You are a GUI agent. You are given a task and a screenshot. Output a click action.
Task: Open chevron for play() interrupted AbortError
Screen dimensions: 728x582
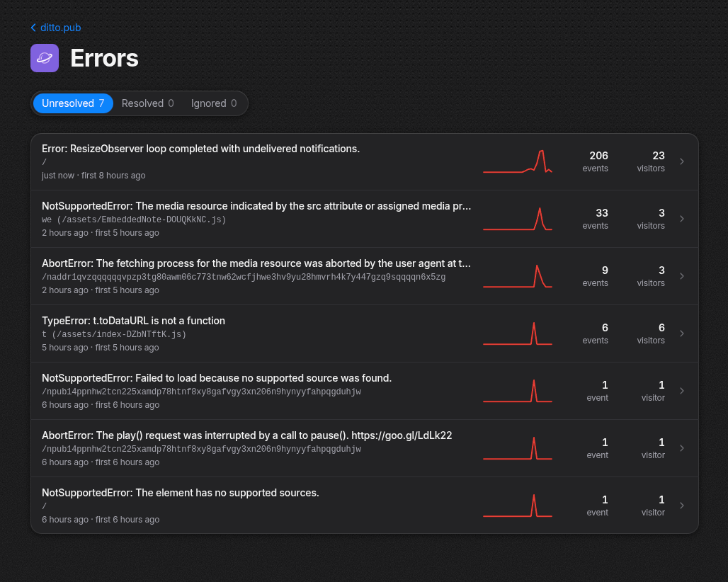[x=681, y=448]
